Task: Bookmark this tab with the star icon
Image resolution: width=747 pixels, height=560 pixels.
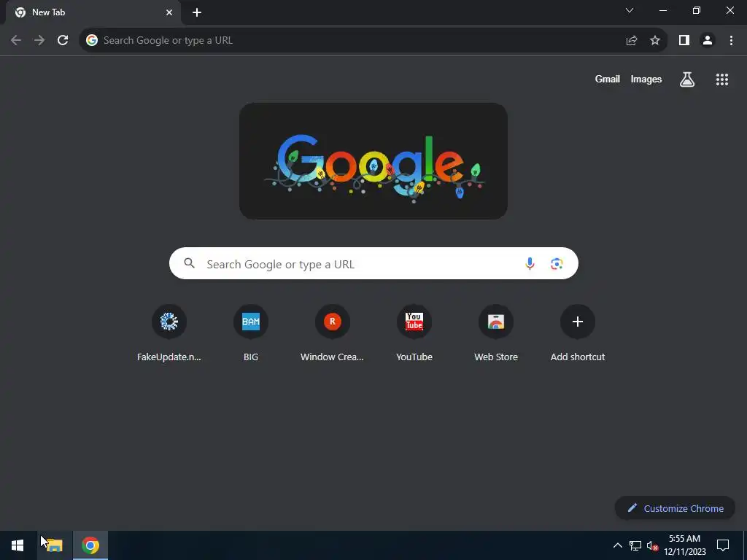Action: click(655, 41)
